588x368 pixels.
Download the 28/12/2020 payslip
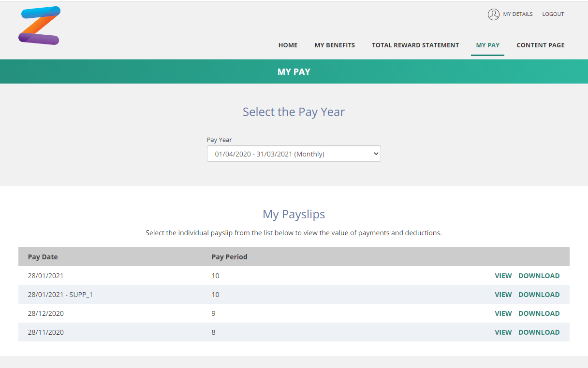[539, 313]
